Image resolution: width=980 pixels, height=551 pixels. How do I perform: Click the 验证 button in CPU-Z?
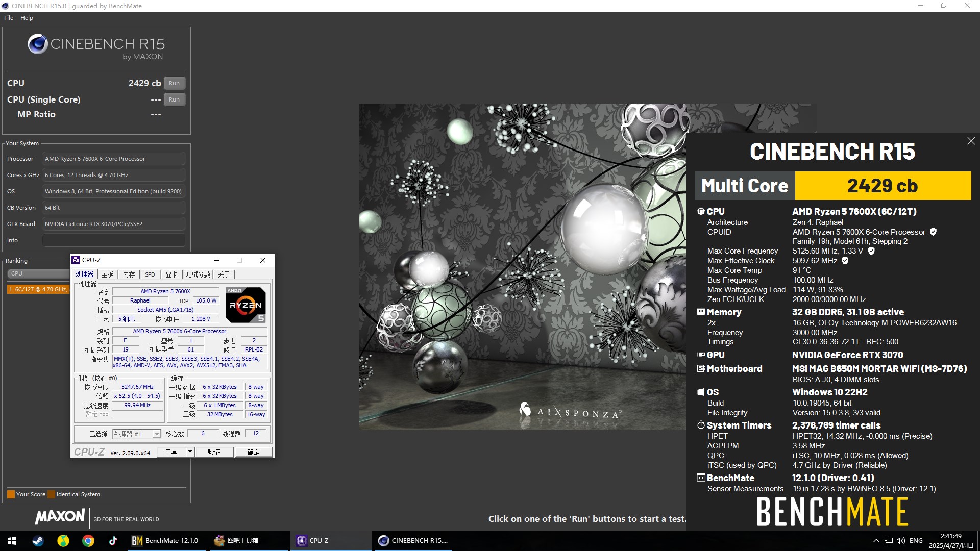(x=214, y=452)
